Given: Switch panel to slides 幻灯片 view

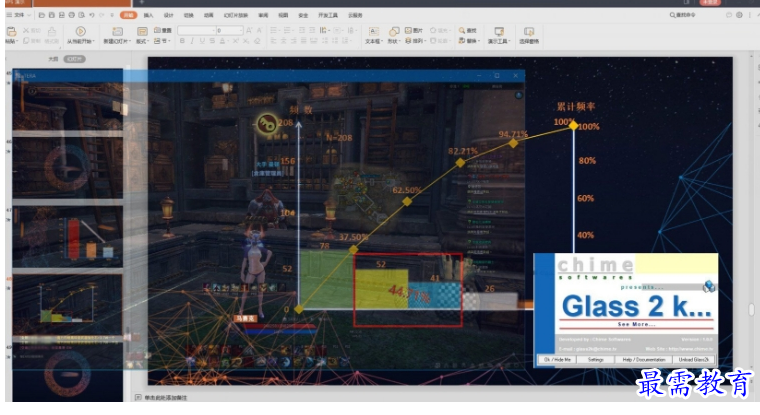Looking at the screenshot, I should pos(74,59).
